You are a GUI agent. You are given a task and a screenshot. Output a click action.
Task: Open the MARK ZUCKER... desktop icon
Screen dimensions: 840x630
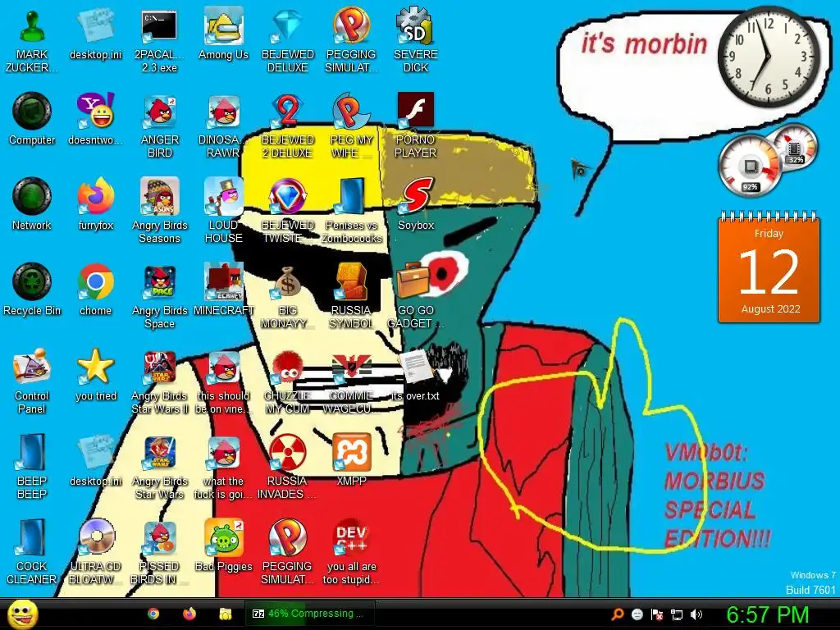tap(32, 41)
